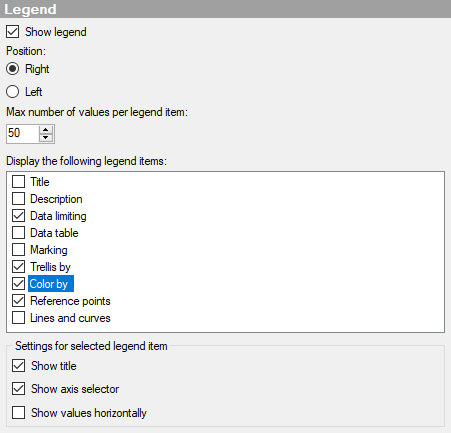
Task: Select the Color by list label
Action: 51,284
